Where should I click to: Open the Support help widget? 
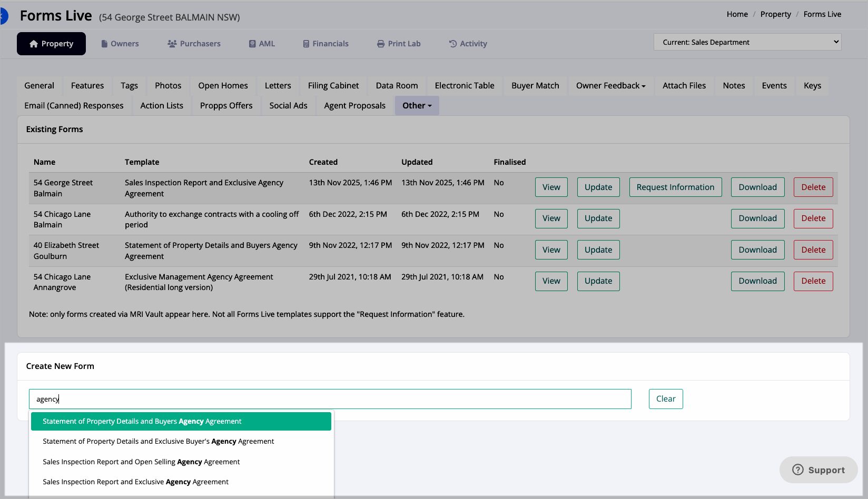pos(818,470)
